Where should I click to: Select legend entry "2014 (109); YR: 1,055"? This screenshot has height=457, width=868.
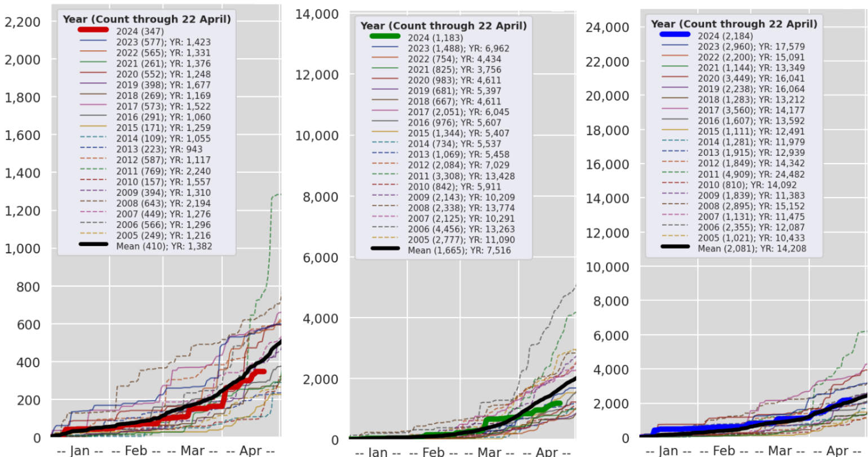click(x=163, y=138)
